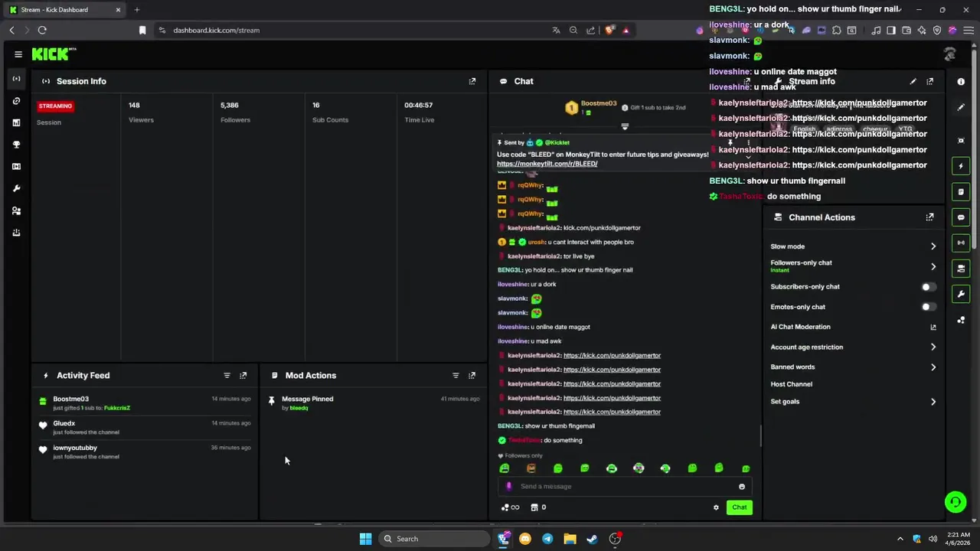Image resolution: width=980 pixels, height=551 pixels.
Task: Edit Stream info with pencil icon
Action: 913,81
